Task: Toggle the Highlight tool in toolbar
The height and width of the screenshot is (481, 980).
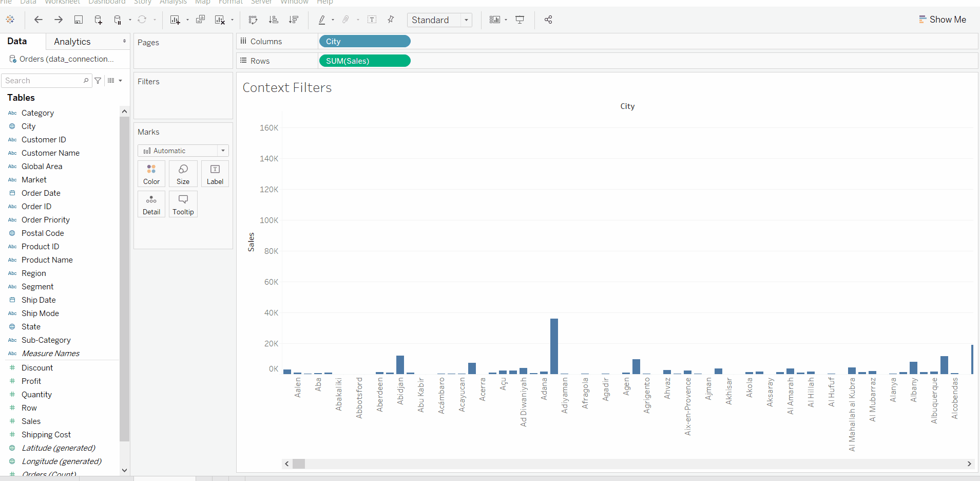Action: click(322, 20)
